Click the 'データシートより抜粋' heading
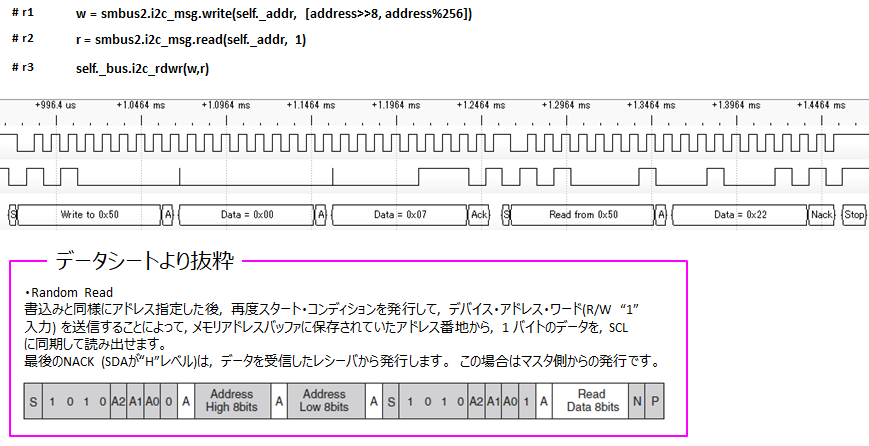 coord(145,260)
